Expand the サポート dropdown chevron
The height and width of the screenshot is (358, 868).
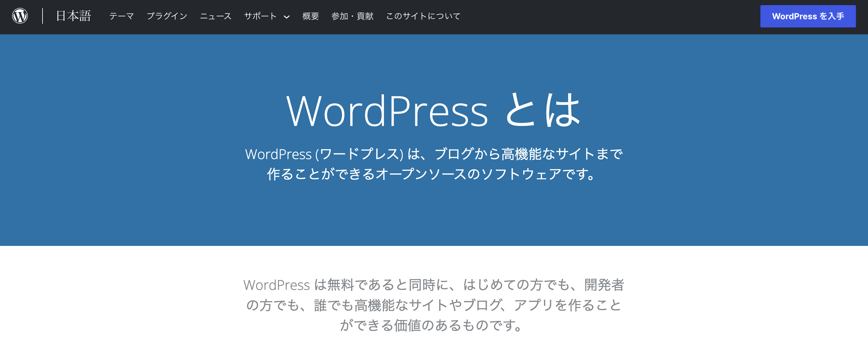click(x=287, y=17)
